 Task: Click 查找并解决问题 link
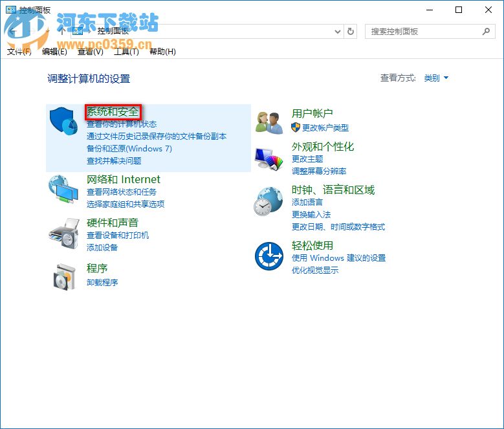pyautogui.click(x=114, y=160)
